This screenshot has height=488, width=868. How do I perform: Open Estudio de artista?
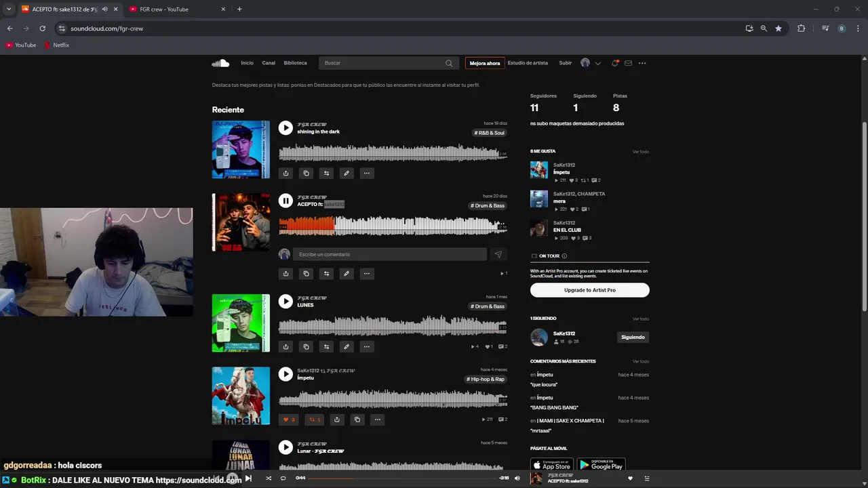(x=528, y=63)
